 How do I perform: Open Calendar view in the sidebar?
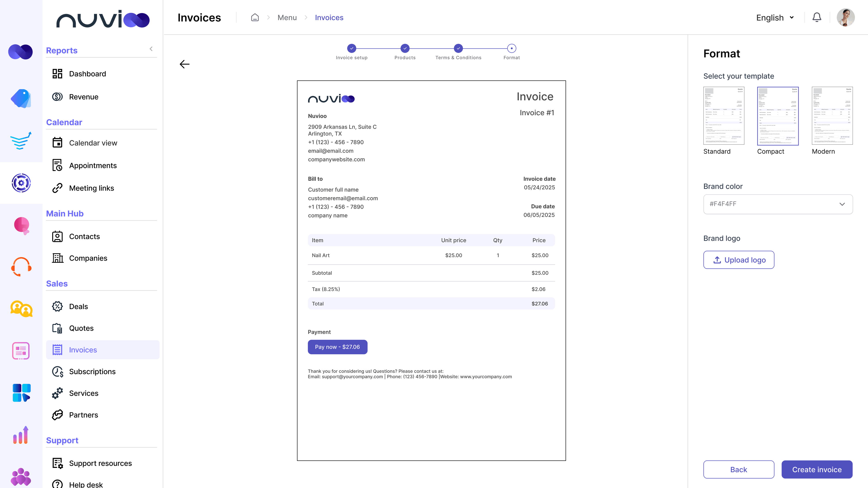pyautogui.click(x=93, y=143)
